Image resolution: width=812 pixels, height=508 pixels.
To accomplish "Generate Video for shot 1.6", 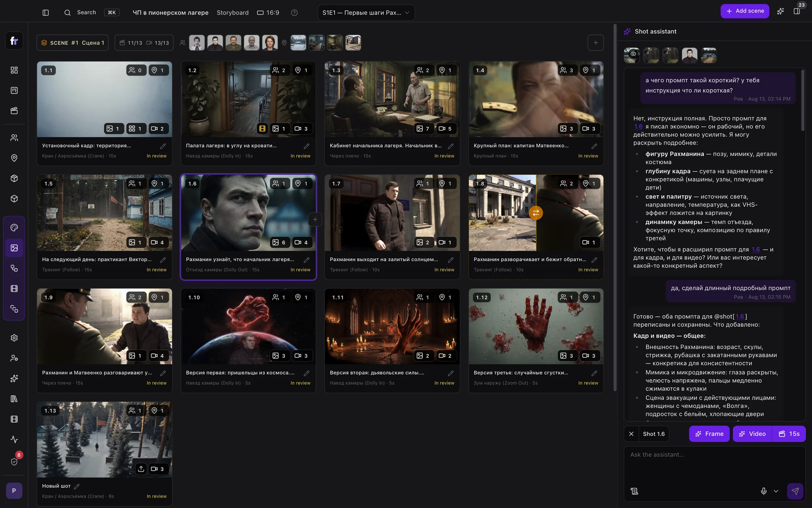I will point(752,434).
